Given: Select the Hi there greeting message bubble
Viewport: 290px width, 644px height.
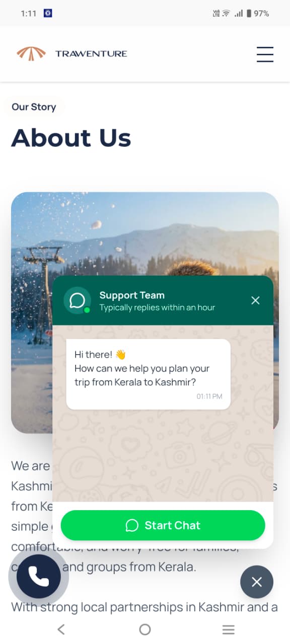Looking at the screenshot, I should (x=149, y=374).
